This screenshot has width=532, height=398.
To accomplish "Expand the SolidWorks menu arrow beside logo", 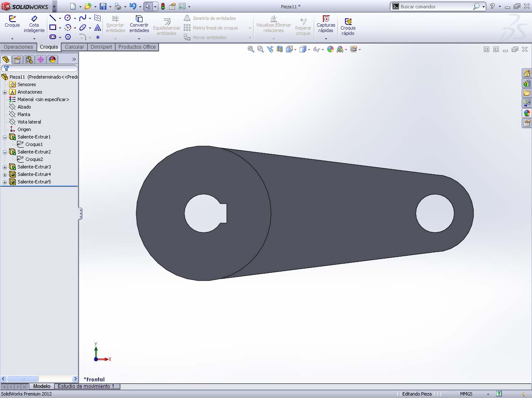I will pos(54,6).
